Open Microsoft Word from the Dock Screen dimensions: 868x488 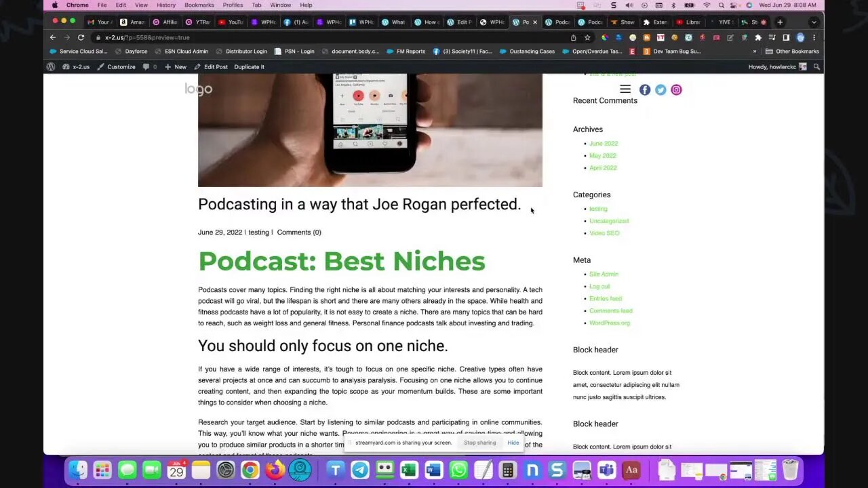433,470
